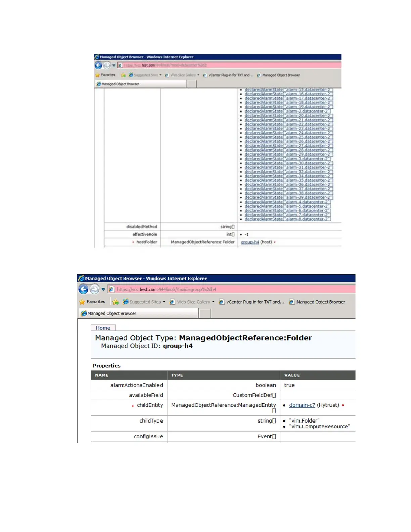Select alarmActionsEnabled property name
This screenshot has height=532, width=411.
pyautogui.click(x=137, y=385)
